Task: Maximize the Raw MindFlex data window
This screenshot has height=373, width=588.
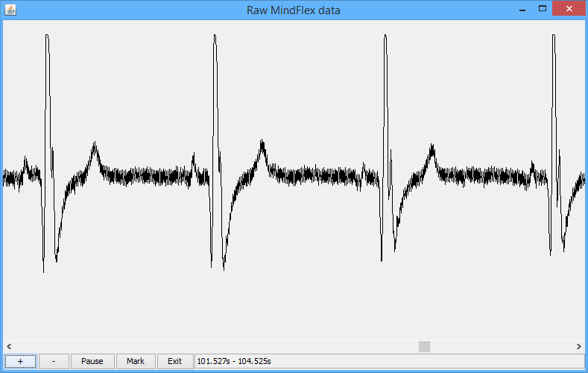Action: [543, 9]
